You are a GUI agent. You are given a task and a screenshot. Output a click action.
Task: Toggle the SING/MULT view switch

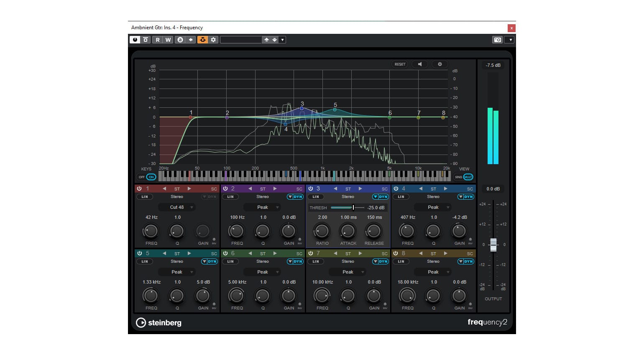[x=464, y=177]
